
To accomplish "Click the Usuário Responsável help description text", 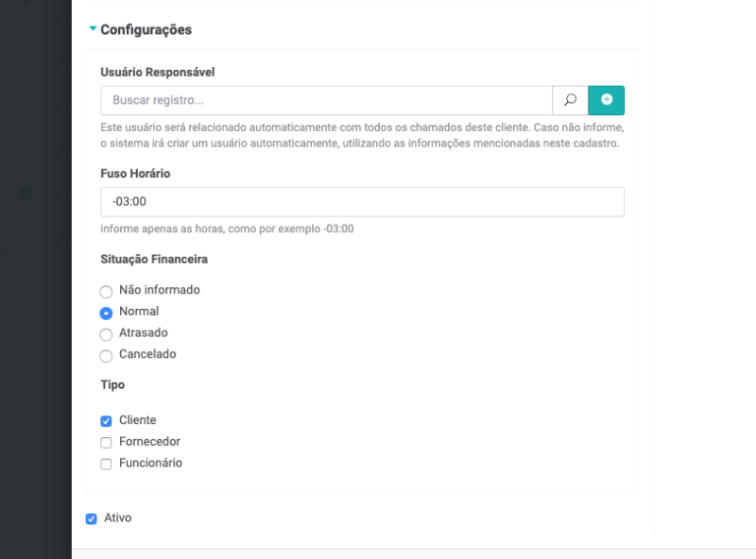I will point(362,135).
